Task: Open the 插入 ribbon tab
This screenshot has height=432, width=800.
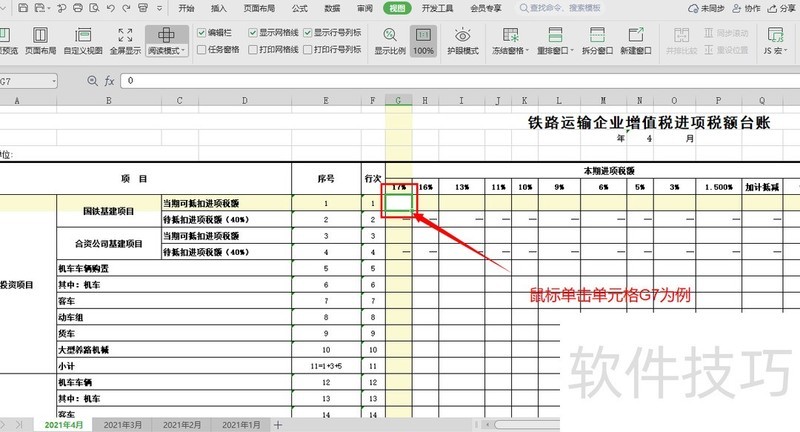Action: pyautogui.click(x=218, y=8)
